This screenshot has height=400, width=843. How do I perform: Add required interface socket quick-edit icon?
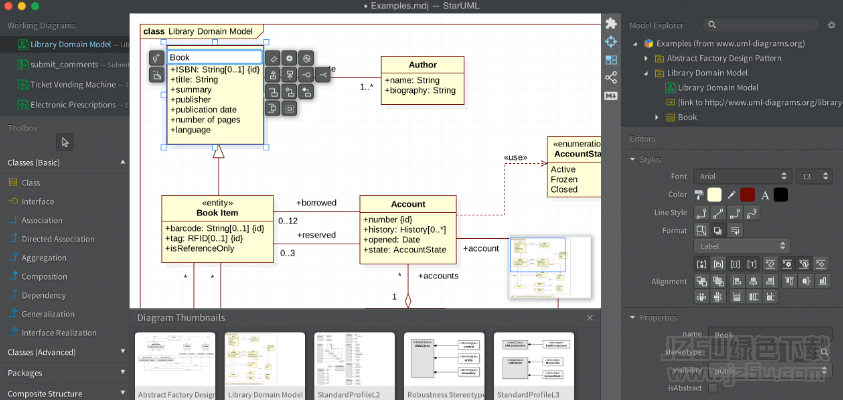(323, 75)
